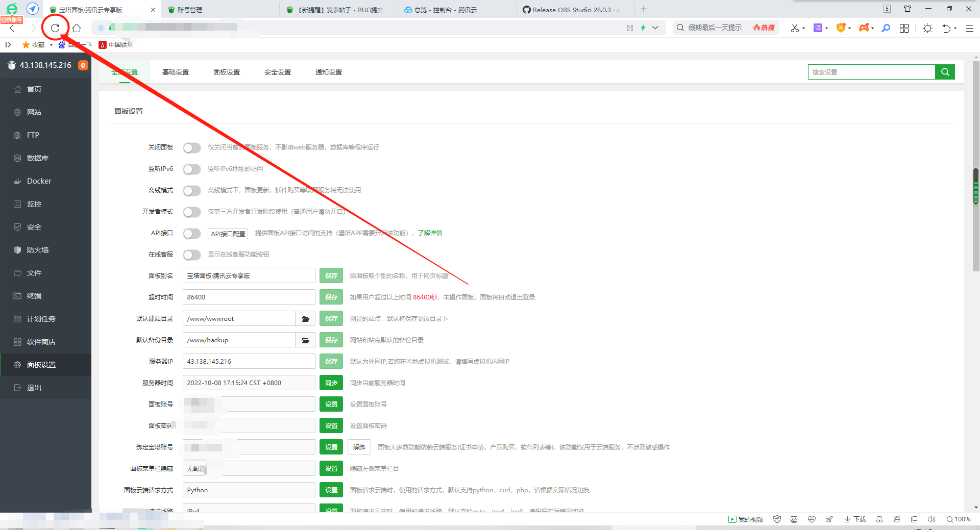Screen dimensions: 980x530
Task: Click the browser home icon
Action: tap(77, 28)
